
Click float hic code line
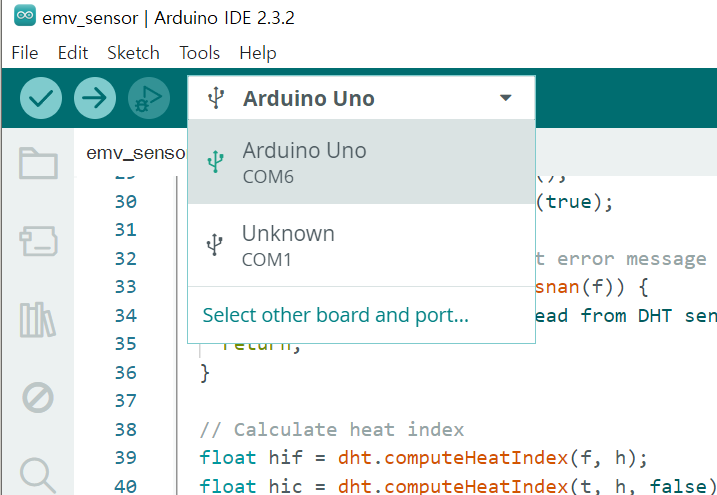[458, 486]
